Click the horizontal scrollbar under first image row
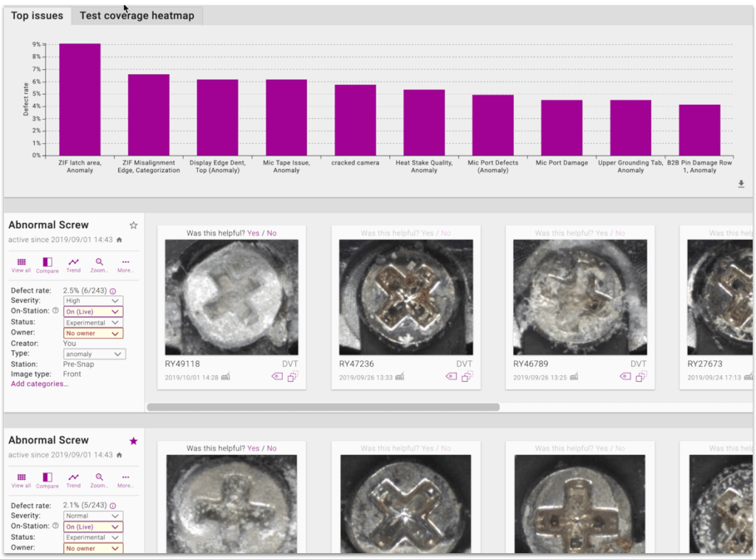The image size is (756, 559). pos(323,407)
